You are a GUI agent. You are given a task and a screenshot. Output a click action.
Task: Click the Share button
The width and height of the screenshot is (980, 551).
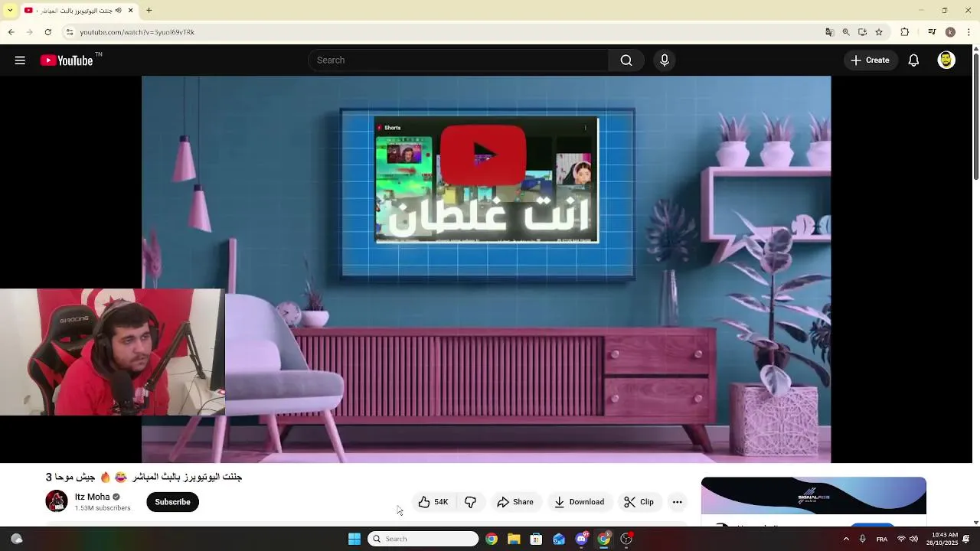(514, 502)
